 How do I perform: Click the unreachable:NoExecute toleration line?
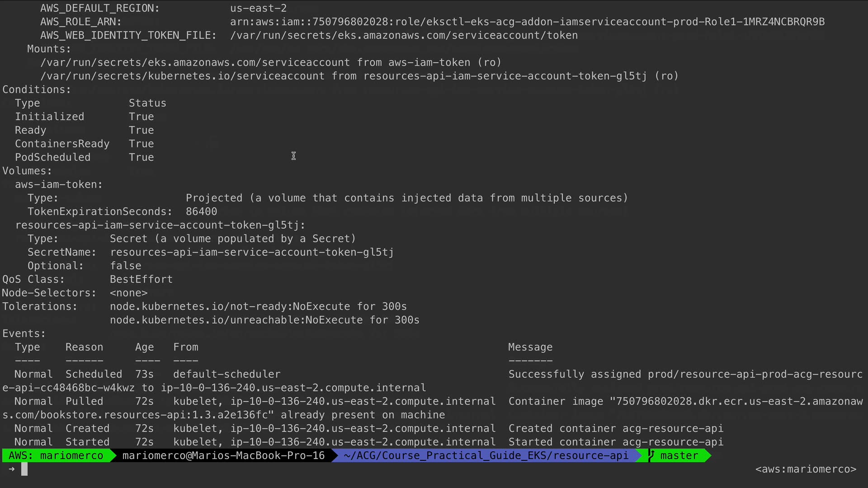[264, 320]
